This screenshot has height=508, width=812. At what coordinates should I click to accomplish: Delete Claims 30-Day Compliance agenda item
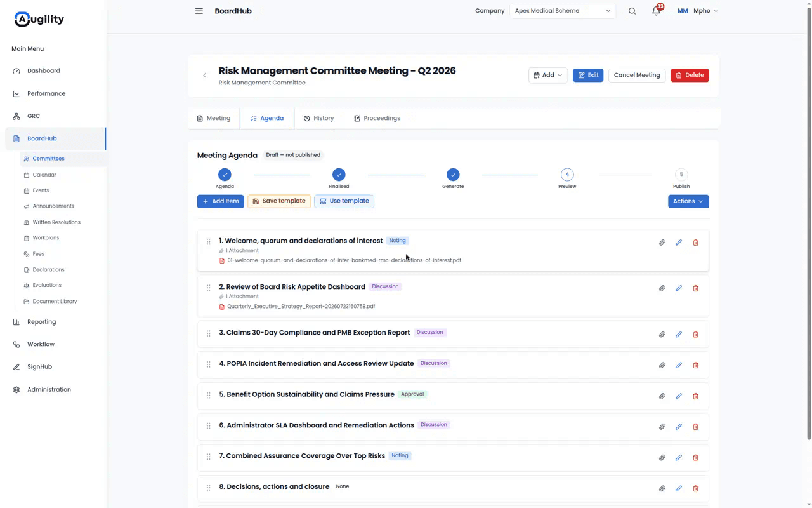[x=695, y=335]
